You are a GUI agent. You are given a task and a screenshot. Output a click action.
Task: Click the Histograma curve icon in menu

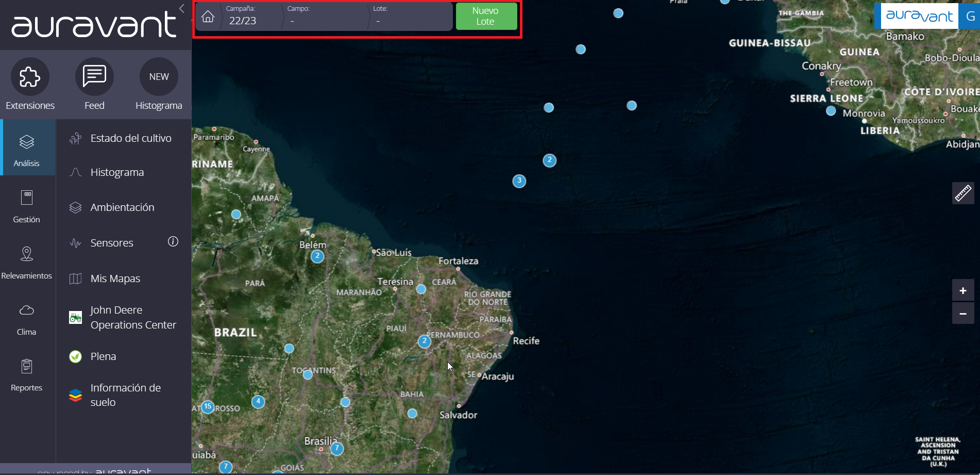click(76, 172)
